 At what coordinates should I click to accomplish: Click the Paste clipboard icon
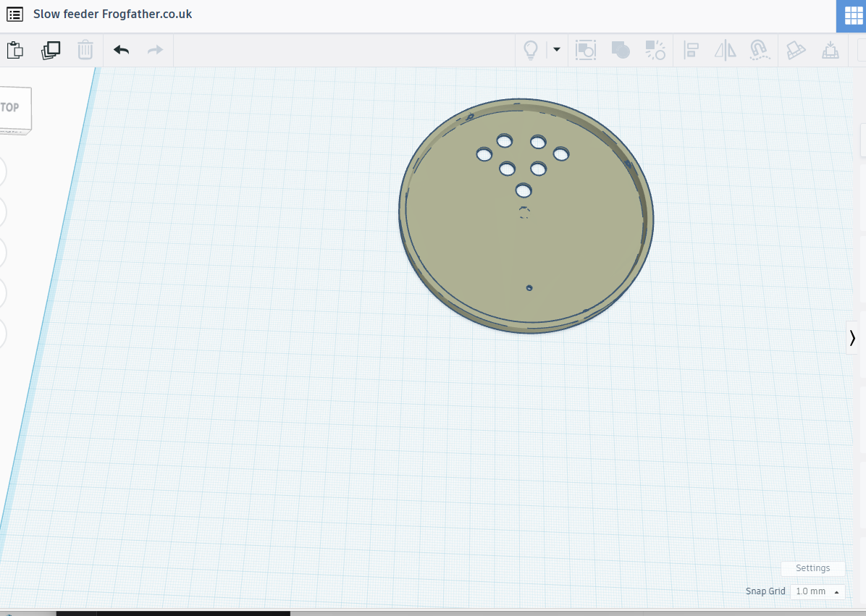pos(15,50)
